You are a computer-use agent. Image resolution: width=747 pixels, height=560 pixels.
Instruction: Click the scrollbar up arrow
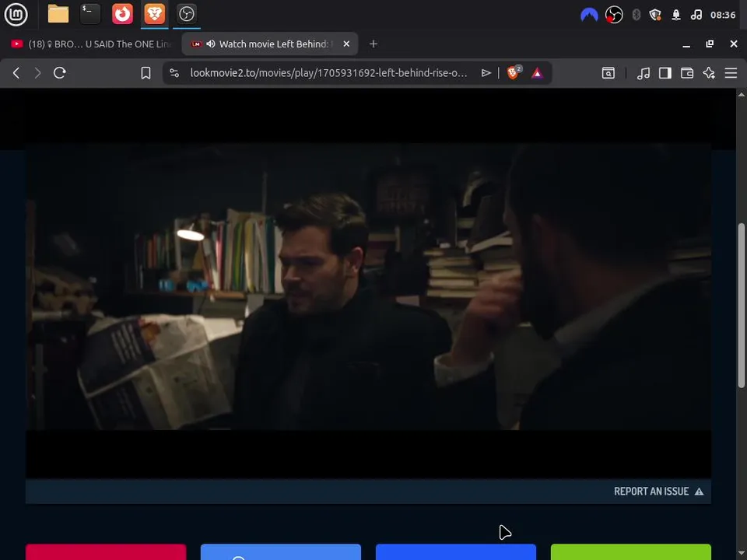click(742, 94)
